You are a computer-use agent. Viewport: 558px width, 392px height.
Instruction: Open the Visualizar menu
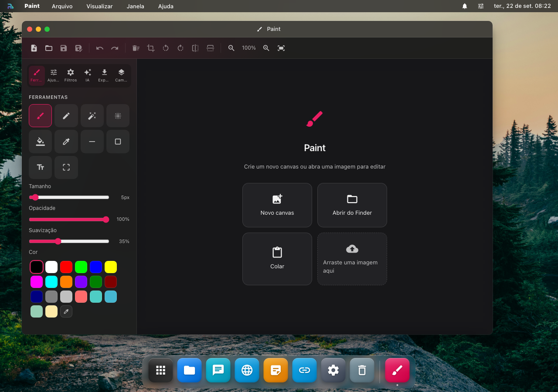pos(100,6)
